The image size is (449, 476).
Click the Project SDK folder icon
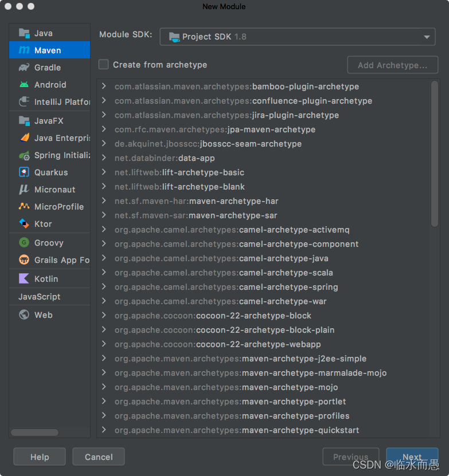[x=174, y=37]
